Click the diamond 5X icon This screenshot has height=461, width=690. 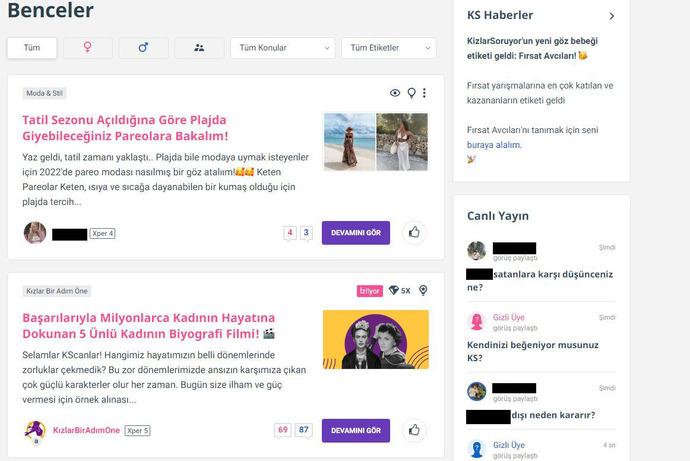click(x=400, y=291)
